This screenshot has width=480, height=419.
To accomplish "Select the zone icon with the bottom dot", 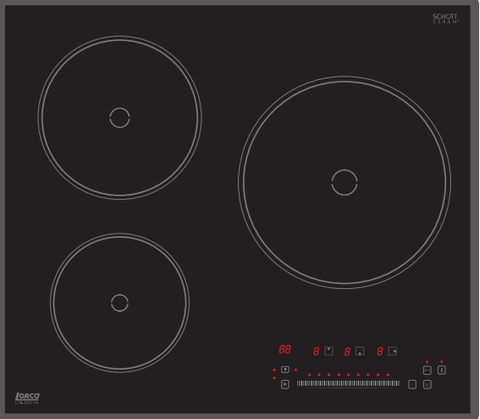I will click(x=360, y=351).
